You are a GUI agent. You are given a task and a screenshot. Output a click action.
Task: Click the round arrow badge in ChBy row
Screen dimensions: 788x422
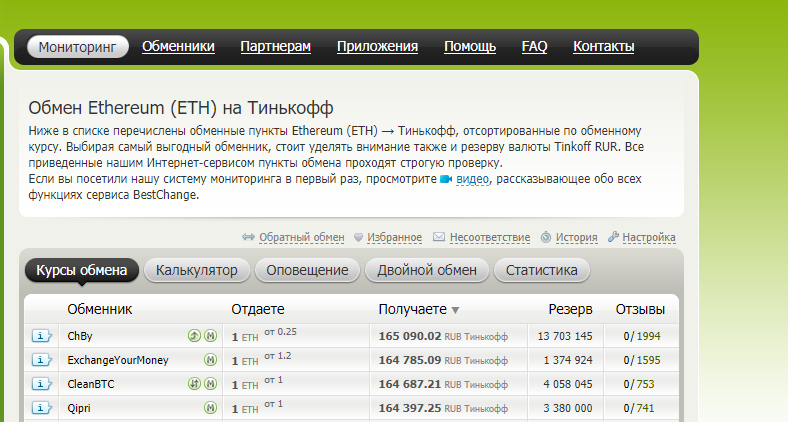(x=194, y=336)
